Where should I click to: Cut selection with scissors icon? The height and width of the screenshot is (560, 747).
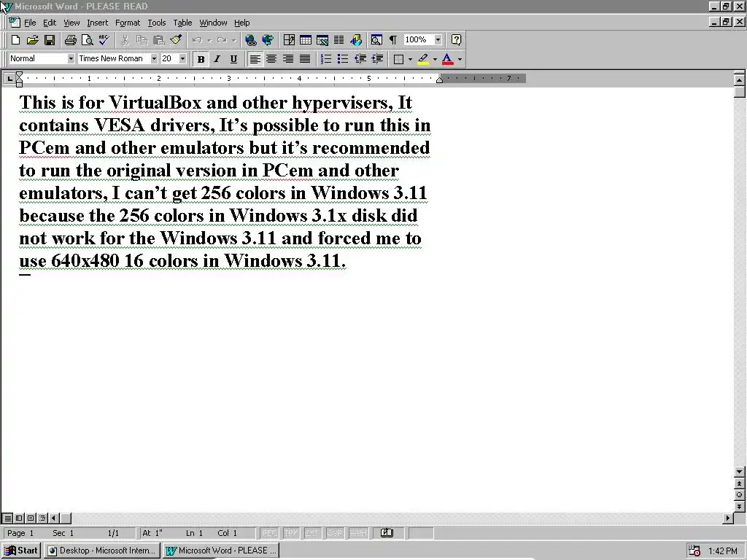tap(125, 40)
